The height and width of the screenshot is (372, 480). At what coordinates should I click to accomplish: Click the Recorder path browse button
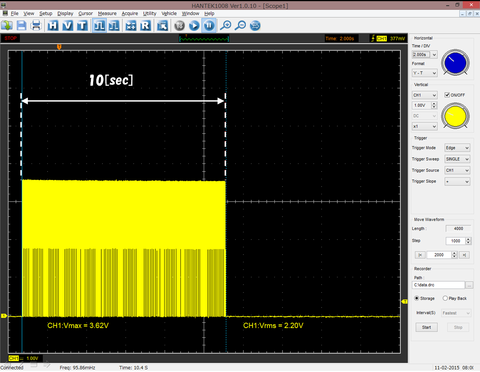(469, 285)
